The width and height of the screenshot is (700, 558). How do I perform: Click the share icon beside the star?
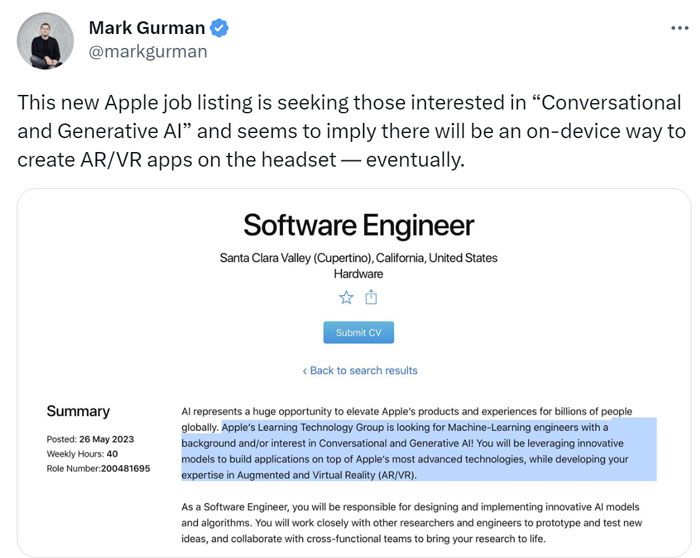point(371,297)
